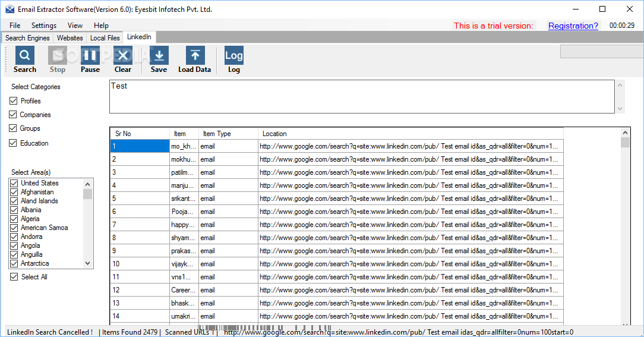The height and width of the screenshot is (337, 644).
Task: Select the 'patilm...' item cell
Action: coord(184,172)
